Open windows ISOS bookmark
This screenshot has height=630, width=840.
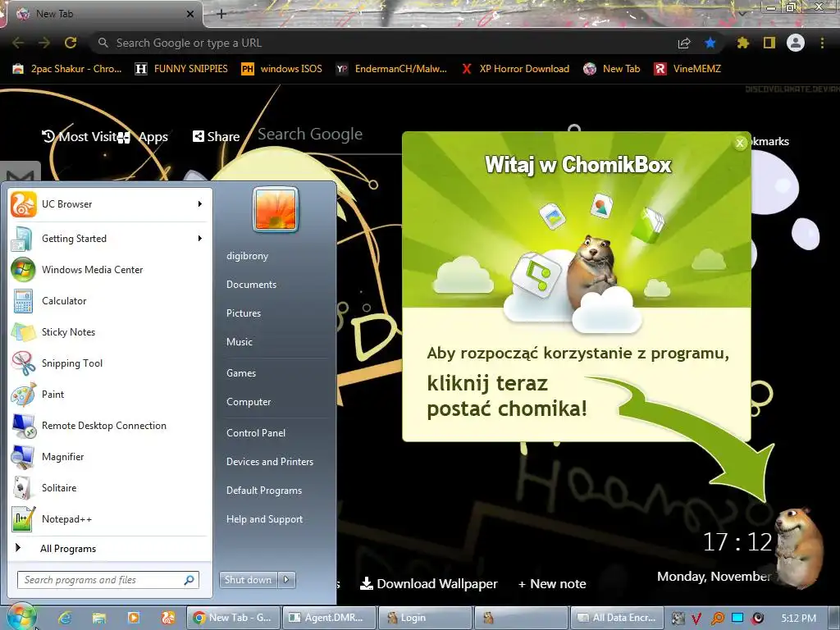point(282,69)
